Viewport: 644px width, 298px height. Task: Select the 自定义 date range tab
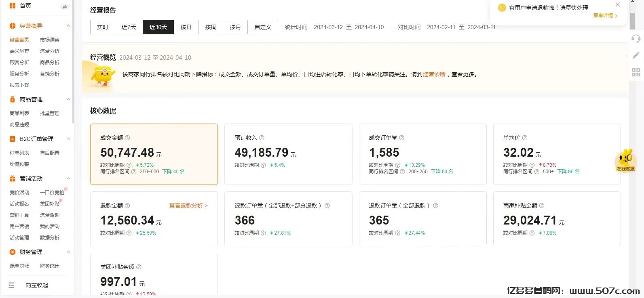pos(263,27)
